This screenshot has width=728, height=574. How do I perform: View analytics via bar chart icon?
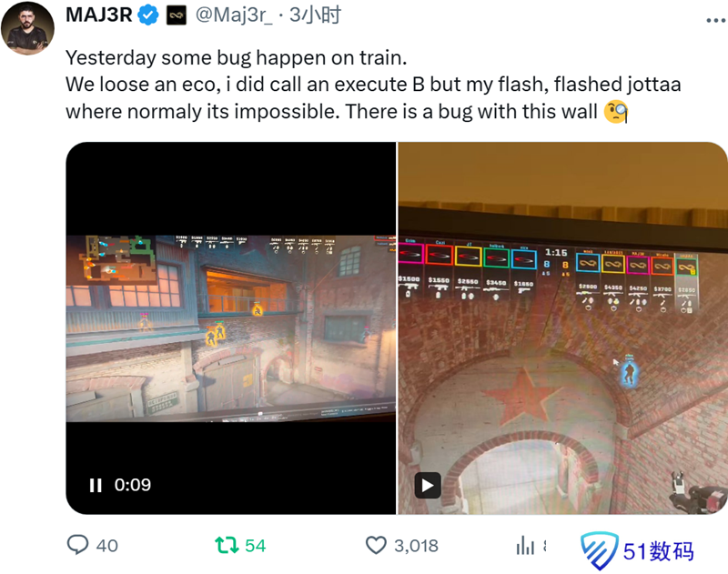pos(525,545)
